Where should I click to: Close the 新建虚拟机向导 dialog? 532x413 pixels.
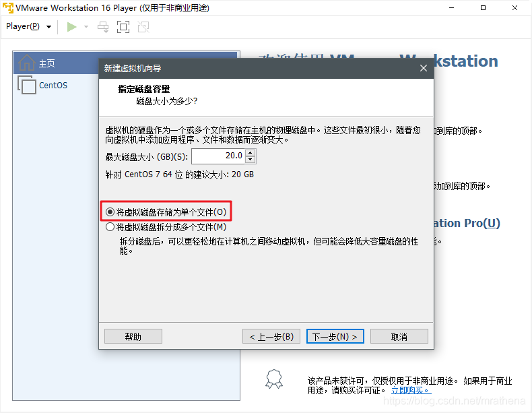pos(424,68)
